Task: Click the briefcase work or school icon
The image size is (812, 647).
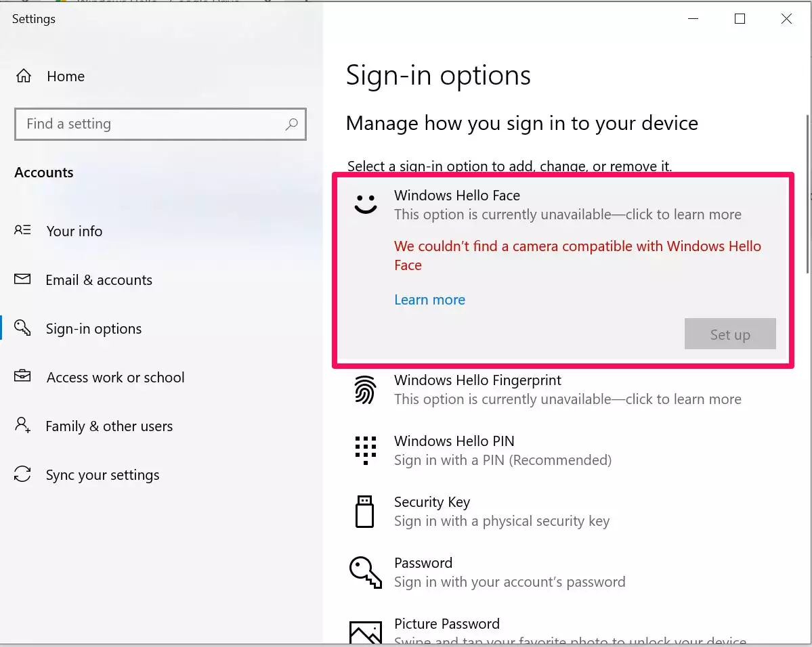Action: coord(22,376)
